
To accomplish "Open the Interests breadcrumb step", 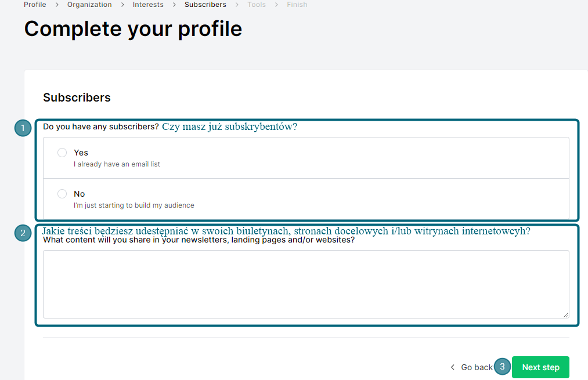I will click(148, 5).
